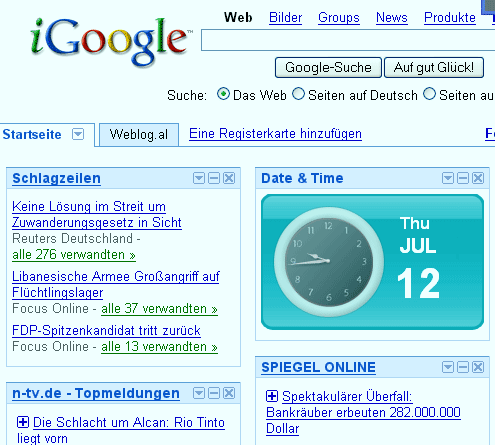Viewport: 495px width, 445px height.
Task: Click Eine Registerkarte hinzufügen link
Action: pyautogui.click(x=275, y=134)
